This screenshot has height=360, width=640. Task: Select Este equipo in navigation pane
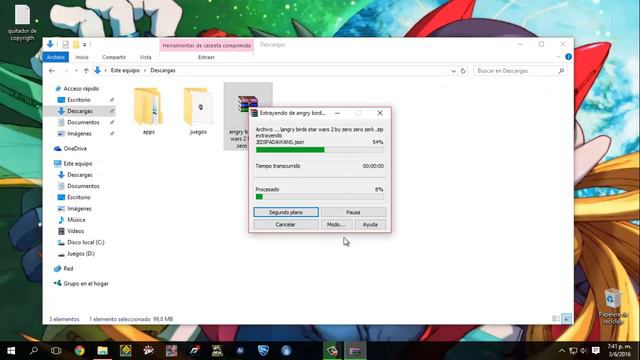tap(78, 164)
